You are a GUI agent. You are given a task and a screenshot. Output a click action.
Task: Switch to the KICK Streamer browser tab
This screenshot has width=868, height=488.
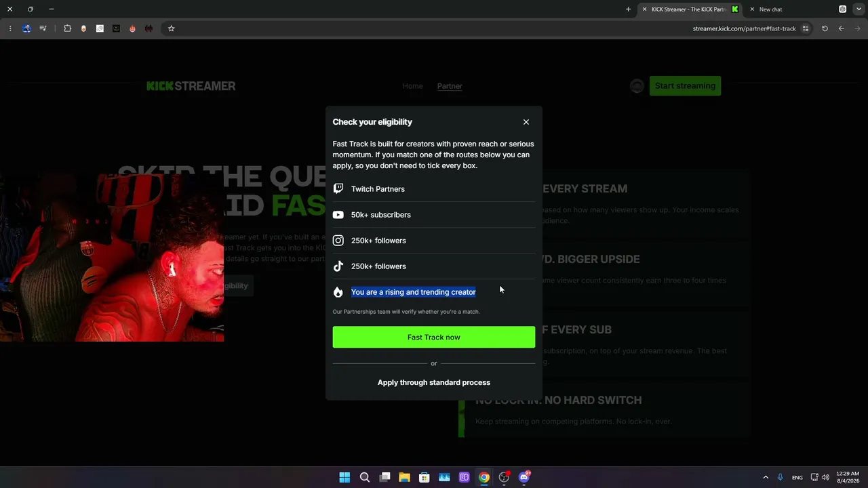pyautogui.click(x=690, y=9)
